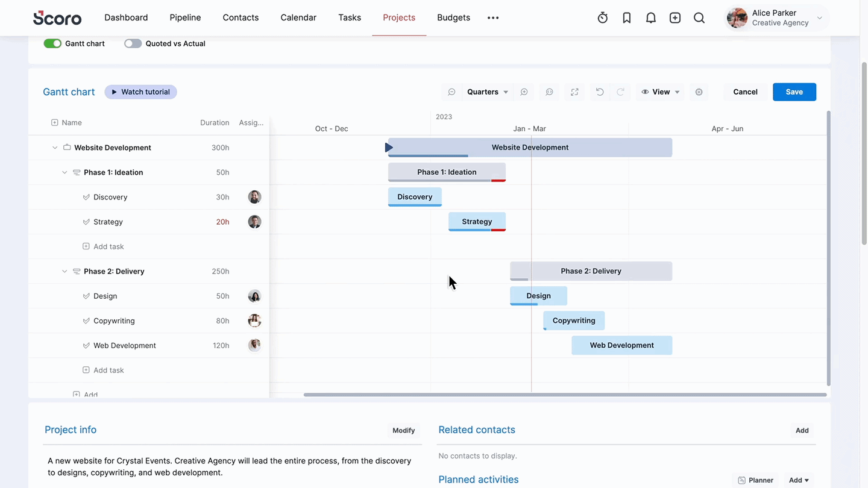Click the Design Gantt bar
The image size is (868, 488).
[538, 296]
